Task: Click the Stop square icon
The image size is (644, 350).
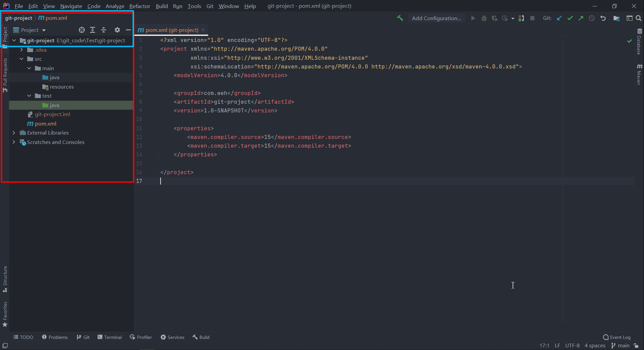Action: pyautogui.click(x=532, y=18)
